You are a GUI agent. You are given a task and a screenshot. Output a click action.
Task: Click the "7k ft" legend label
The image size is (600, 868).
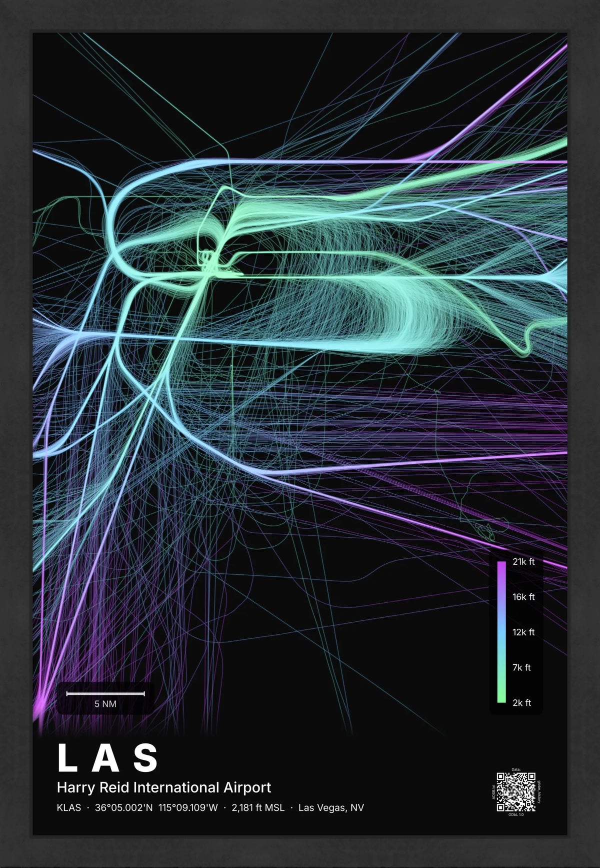click(x=521, y=667)
